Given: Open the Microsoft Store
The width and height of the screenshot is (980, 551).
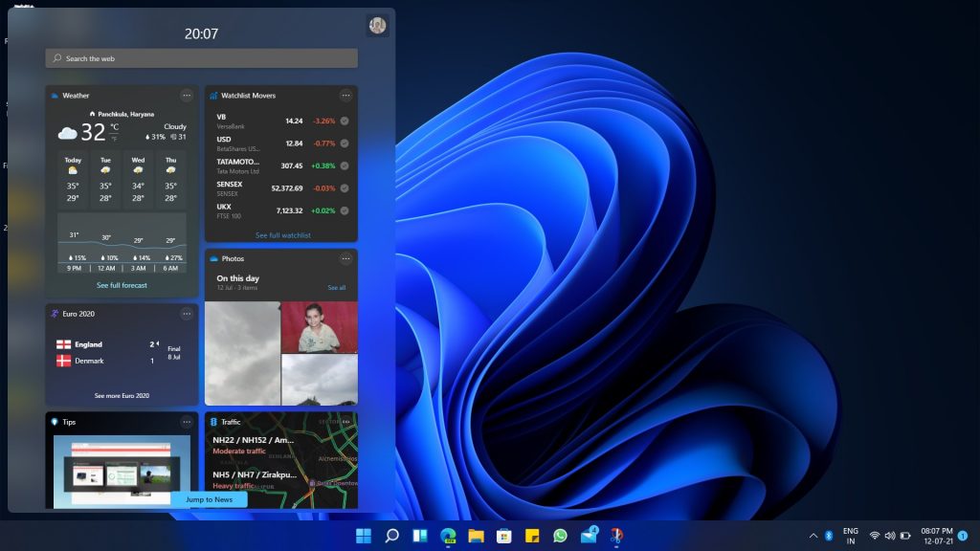Looking at the screenshot, I should (502, 536).
